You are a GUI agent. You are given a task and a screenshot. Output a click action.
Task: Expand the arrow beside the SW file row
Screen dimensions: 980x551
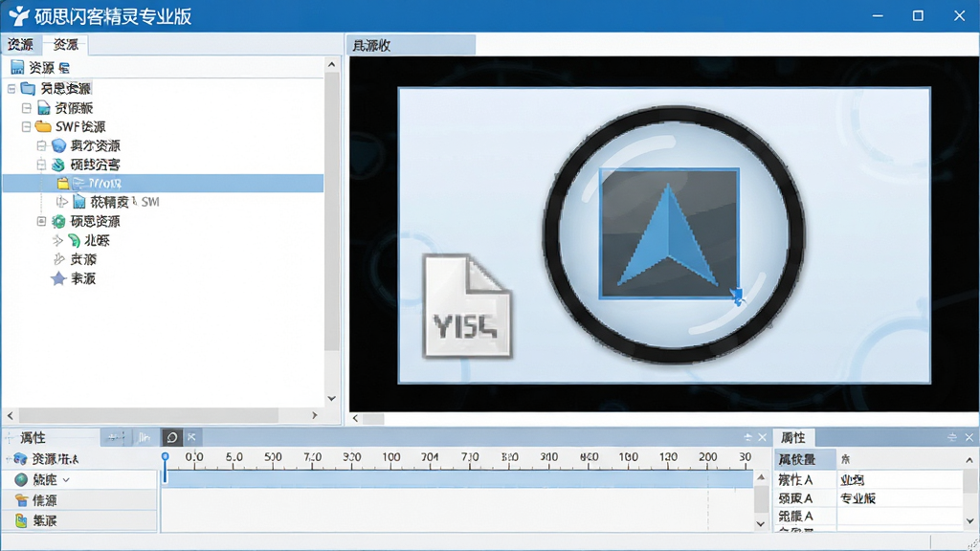pyautogui.click(x=61, y=202)
